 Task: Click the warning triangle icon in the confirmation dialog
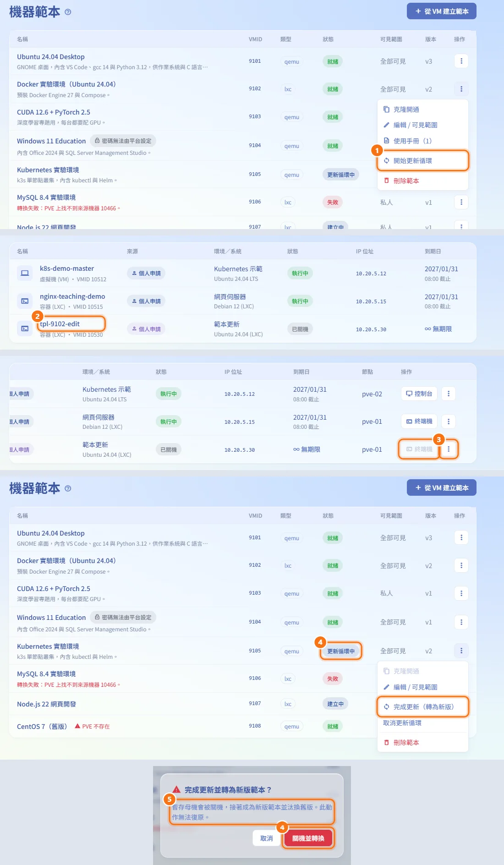click(x=176, y=789)
